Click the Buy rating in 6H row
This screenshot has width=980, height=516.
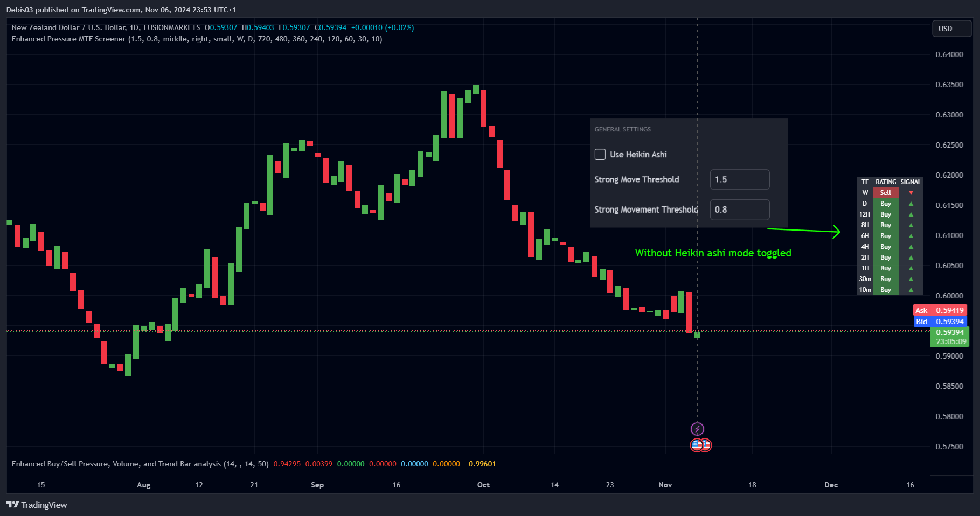coord(886,236)
